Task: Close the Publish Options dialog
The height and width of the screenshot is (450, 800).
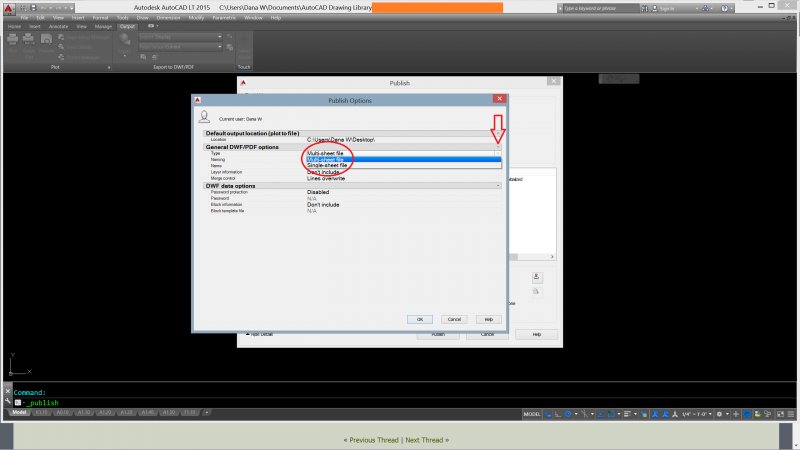Action: pos(499,99)
